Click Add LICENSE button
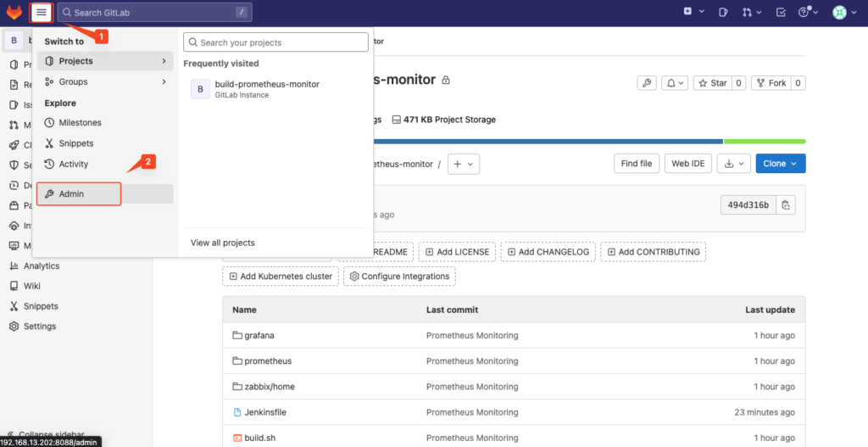Screen dimensions: 868x447 pyautogui.click(x=457, y=251)
